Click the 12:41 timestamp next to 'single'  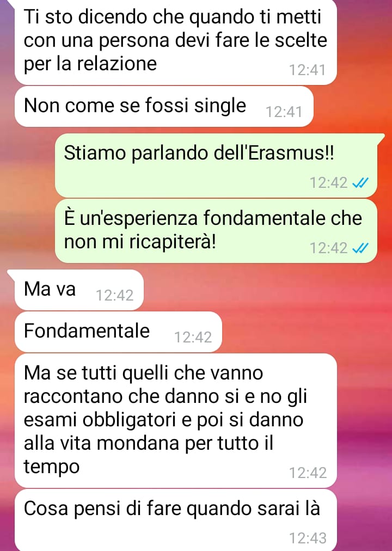[x=284, y=112]
